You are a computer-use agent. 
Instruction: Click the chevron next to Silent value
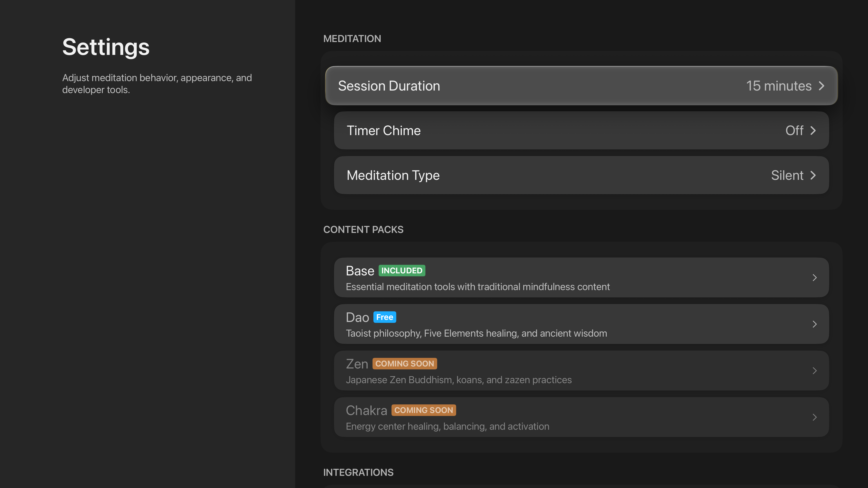pos(813,175)
